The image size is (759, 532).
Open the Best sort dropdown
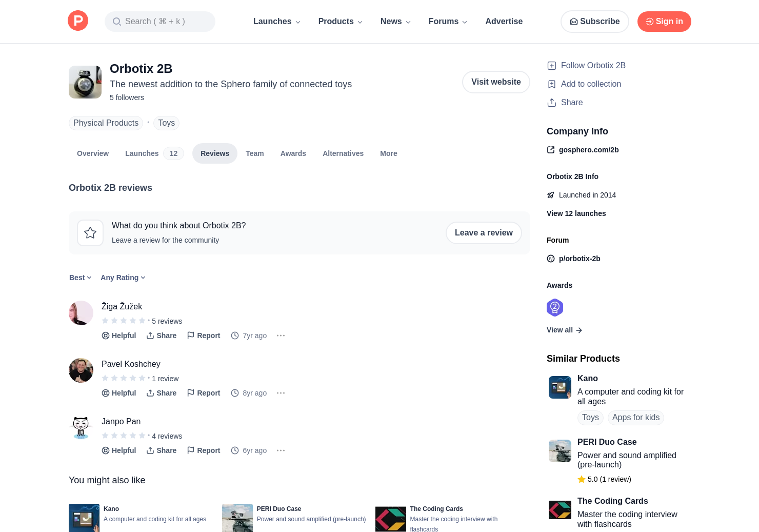point(81,278)
